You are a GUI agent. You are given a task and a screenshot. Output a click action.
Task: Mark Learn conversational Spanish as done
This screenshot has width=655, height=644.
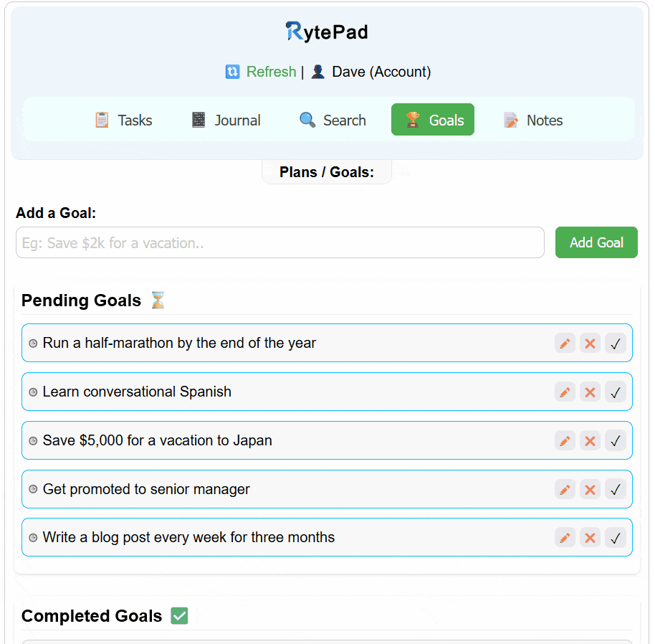click(x=616, y=392)
